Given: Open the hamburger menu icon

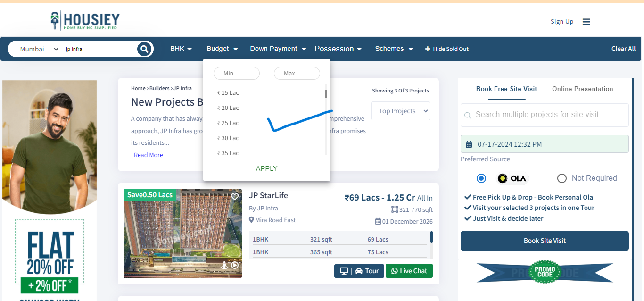Looking at the screenshot, I should 586,22.
